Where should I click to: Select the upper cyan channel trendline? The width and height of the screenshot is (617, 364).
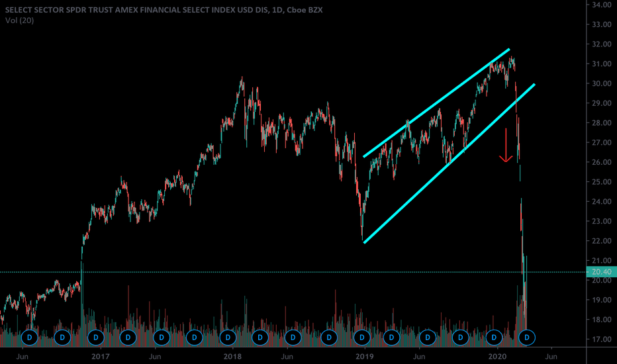[436, 103]
